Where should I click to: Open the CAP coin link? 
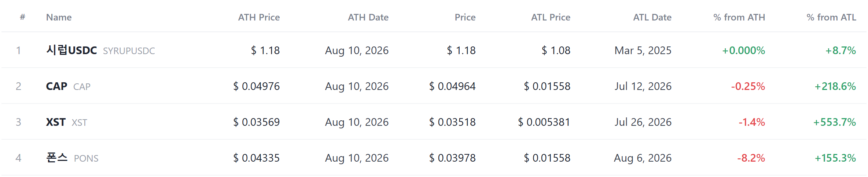click(x=56, y=86)
